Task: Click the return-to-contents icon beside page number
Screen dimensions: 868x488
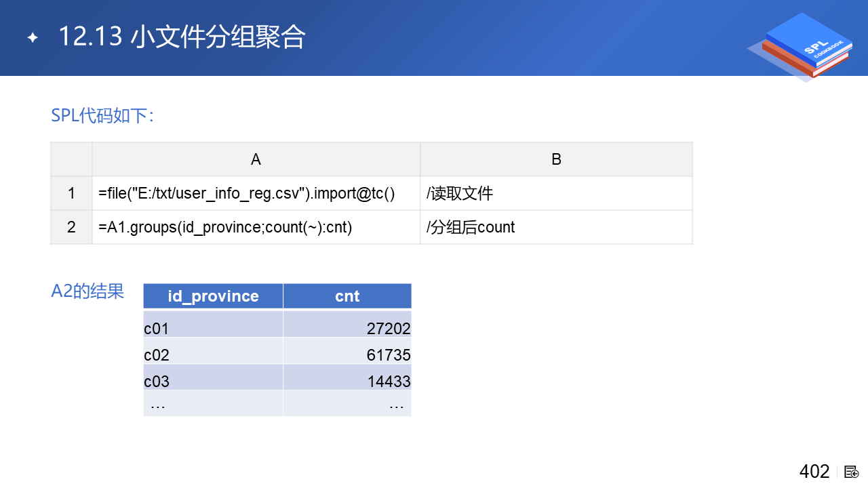Action: (x=852, y=472)
